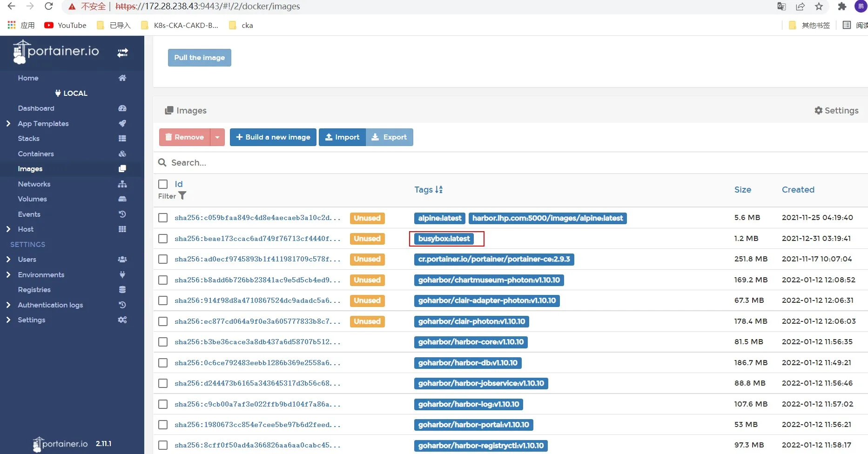Viewport: 868px width, 454px height.
Task: Click the Remove images button
Action: point(185,137)
